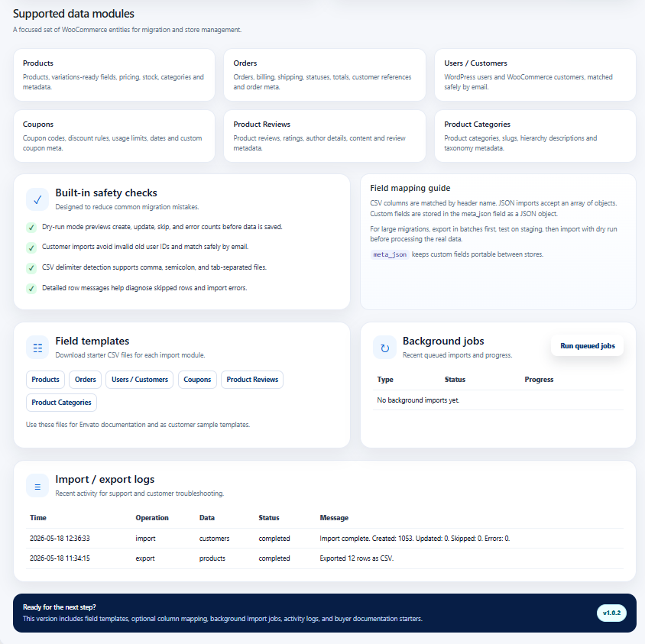Click Status header in Background jobs table
The height and width of the screenshot is (644, 645).
coord(455,380)
